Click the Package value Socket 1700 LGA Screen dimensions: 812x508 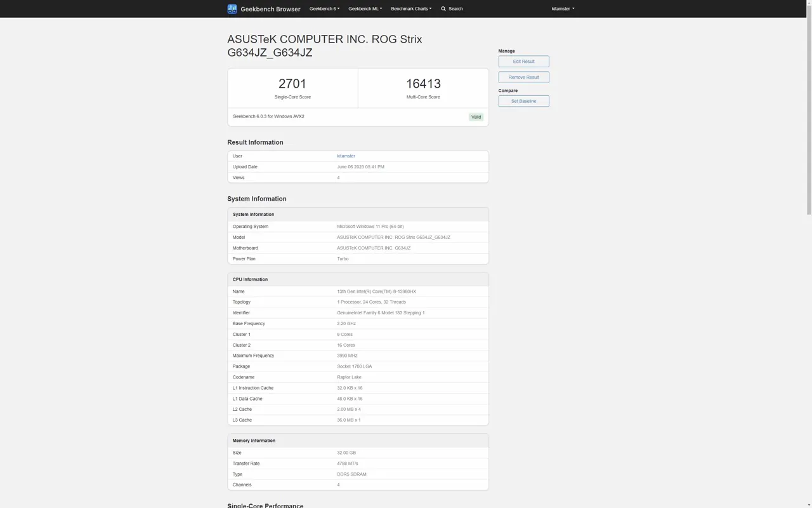(354, 366)
